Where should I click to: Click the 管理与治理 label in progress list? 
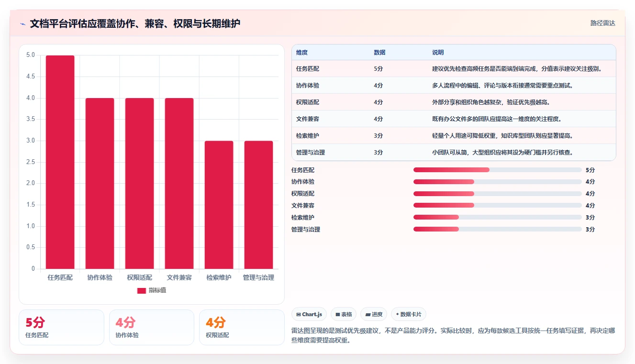[306, 230]
